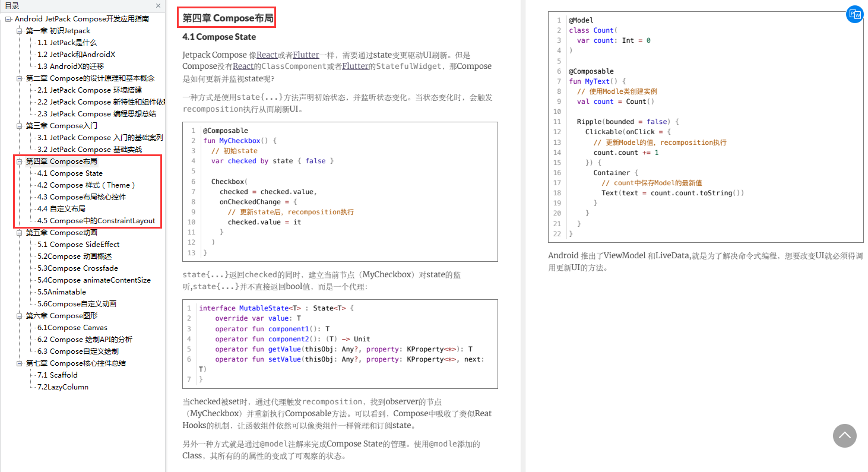
Task: Click the 4.1 Compose State subheading
Action: 219,37
